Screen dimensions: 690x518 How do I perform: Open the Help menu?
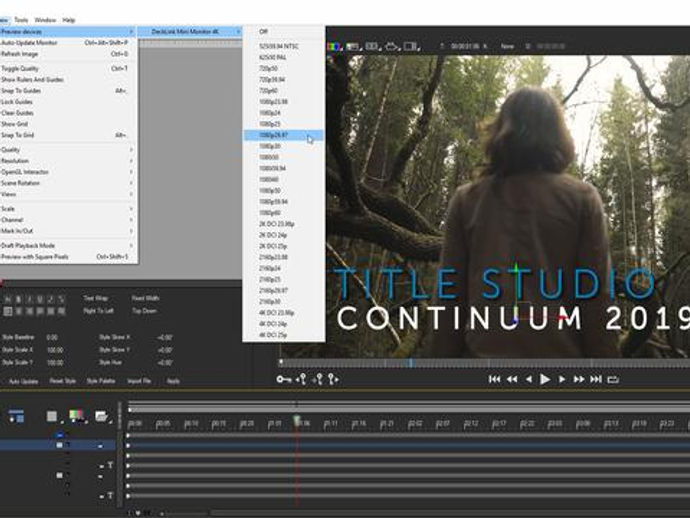tap(69, 20)
